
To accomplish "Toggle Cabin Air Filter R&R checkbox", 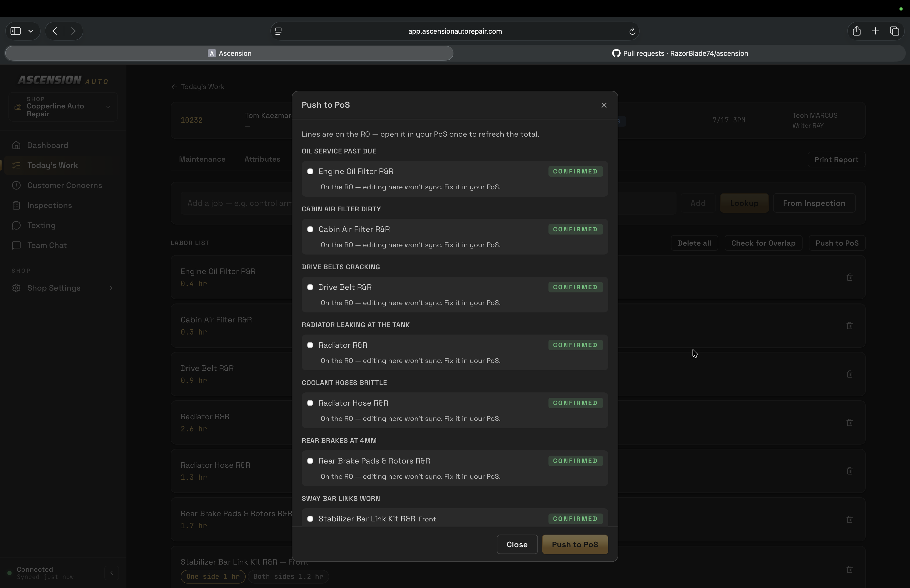I will tap(310, 230).
